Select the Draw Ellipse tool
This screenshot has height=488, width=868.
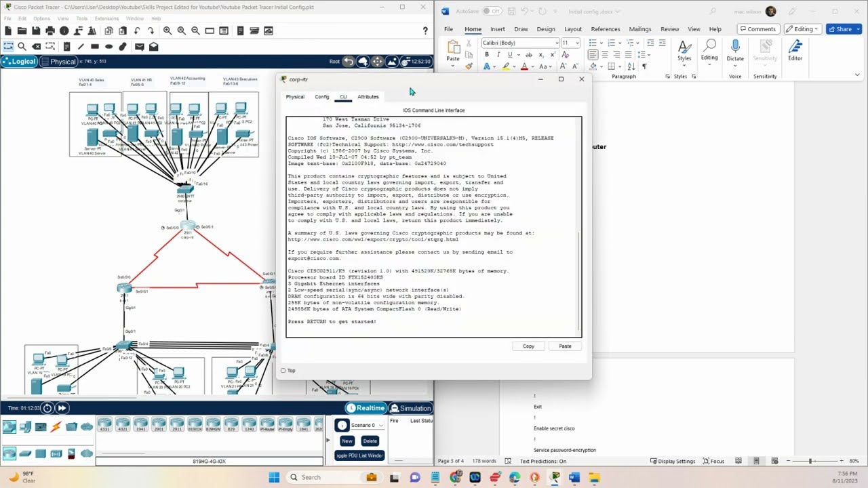[x=108, y=46]
